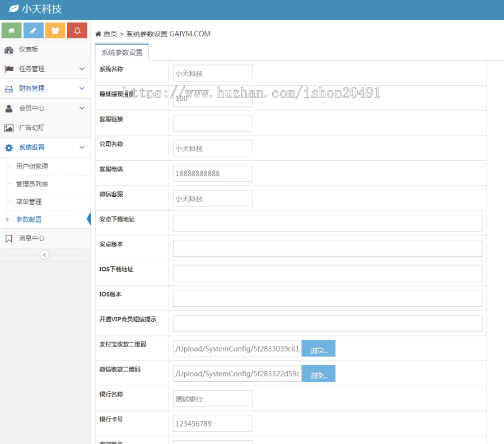Click the 客服电话 input field
The width and height of the screenshot is (504, 444).
[x=213, y=174]
